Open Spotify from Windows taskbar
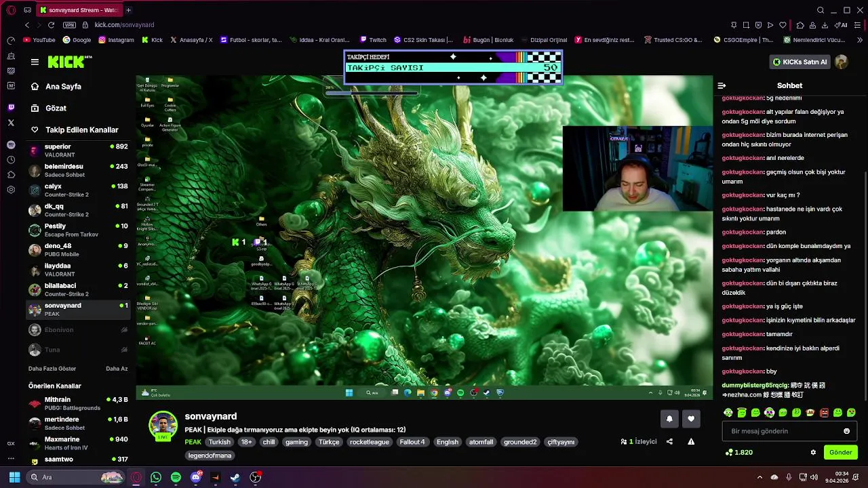Screen dimensions: 868x488 176,477
